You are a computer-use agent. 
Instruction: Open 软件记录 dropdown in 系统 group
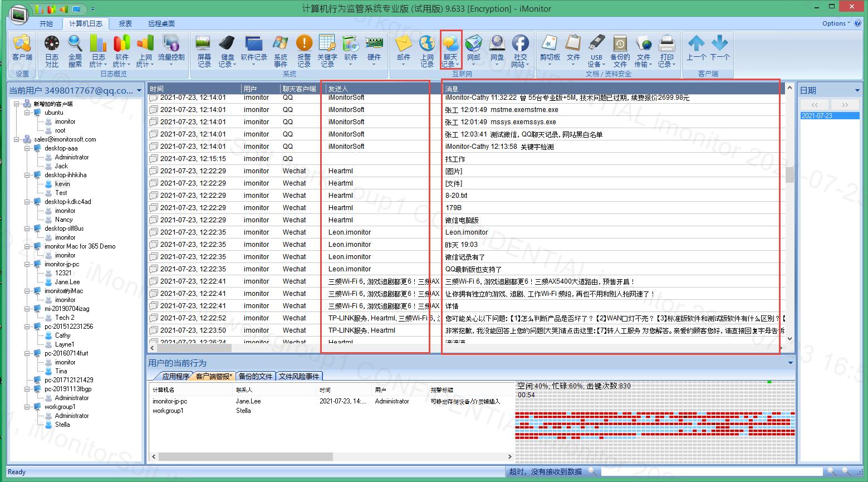click(x=253, y=51)
